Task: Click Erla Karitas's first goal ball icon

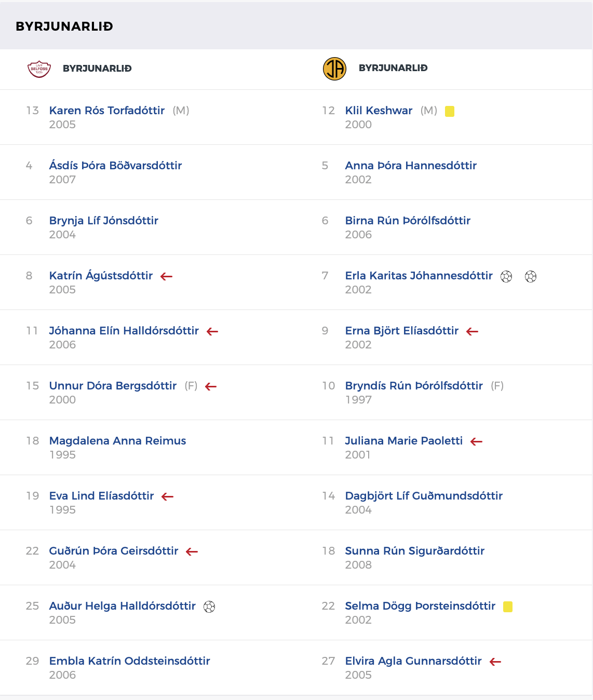Action: [506, 276]
